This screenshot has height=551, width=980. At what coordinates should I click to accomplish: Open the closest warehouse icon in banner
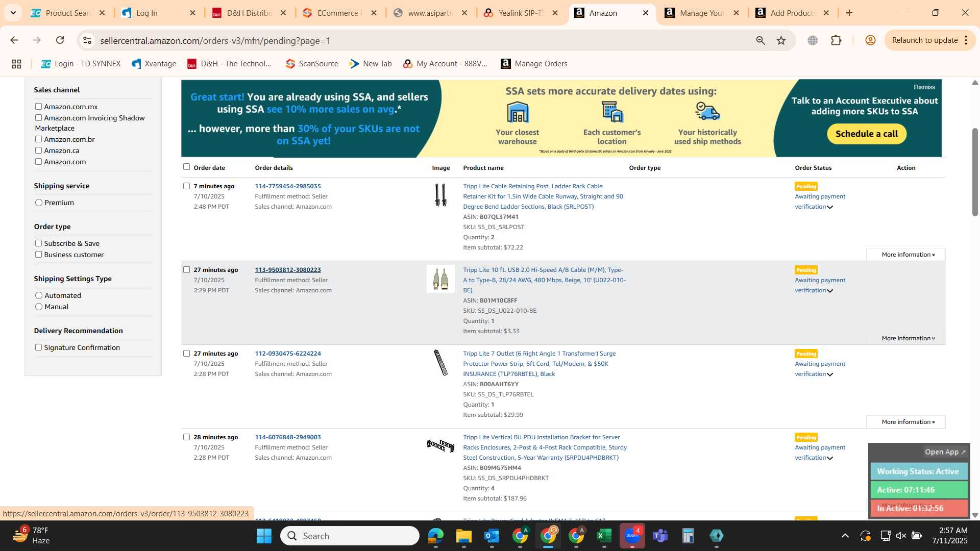click(517, 112)
